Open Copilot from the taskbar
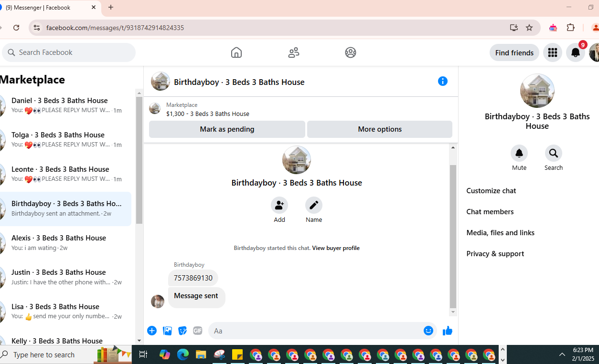This screenshot has width=599, height=364. (165, 354)
